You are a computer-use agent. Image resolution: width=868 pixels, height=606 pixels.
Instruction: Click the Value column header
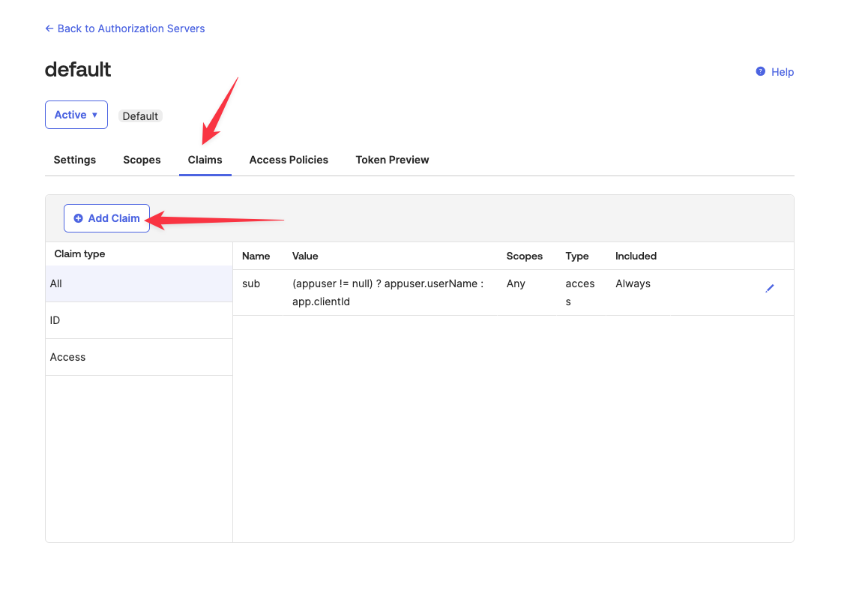point(305,256)
